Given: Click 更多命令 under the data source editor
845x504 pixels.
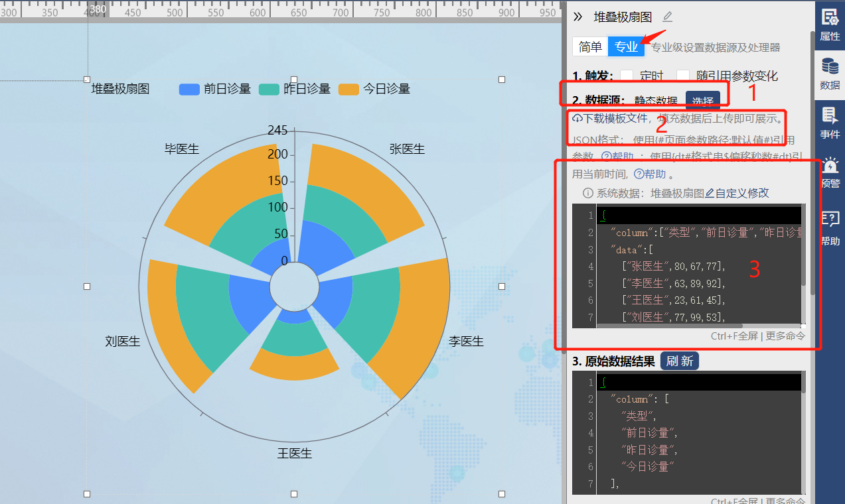Looking at the screenshot, I should click(785, 336).
